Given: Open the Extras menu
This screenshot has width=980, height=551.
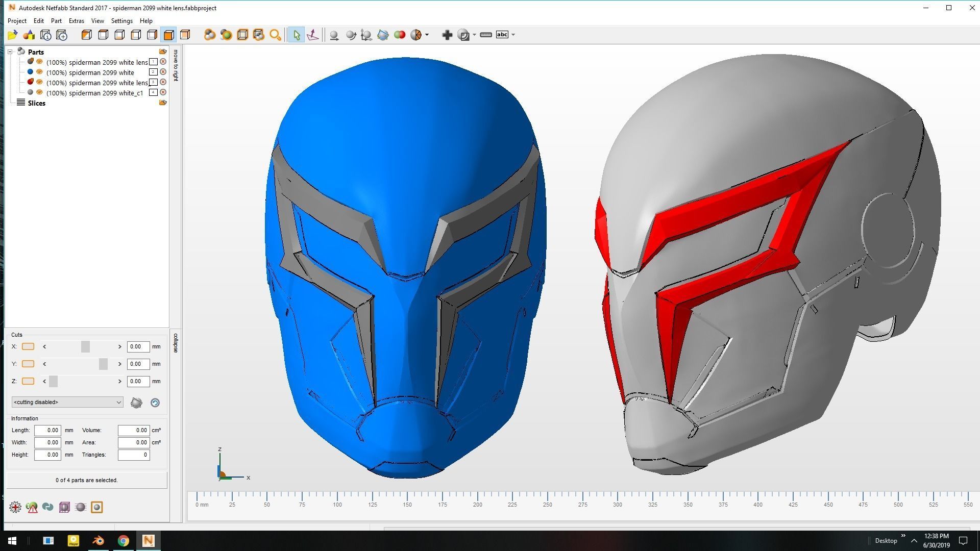Looking at the screenshot, I should click(x=77, y=21).
